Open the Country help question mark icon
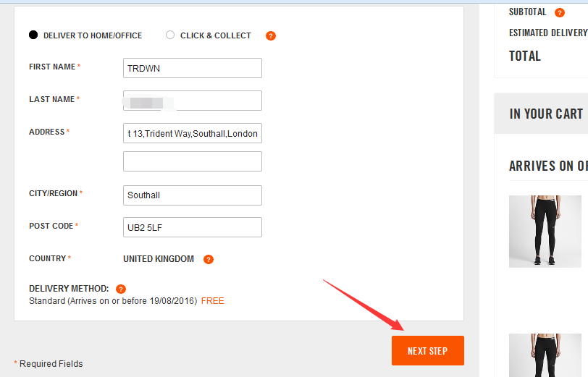This screenshot has width=588, height=377. [209, 259]
